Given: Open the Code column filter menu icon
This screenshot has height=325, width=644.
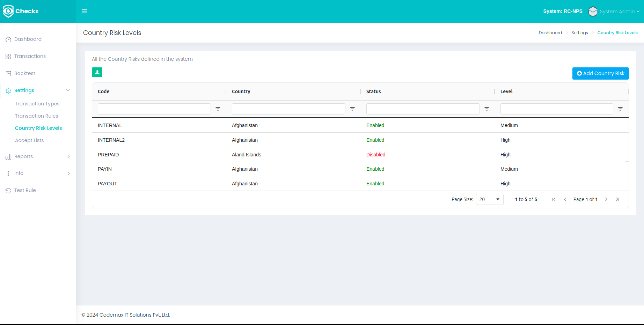Looking at the screenshot, I should tap(218, 109).
